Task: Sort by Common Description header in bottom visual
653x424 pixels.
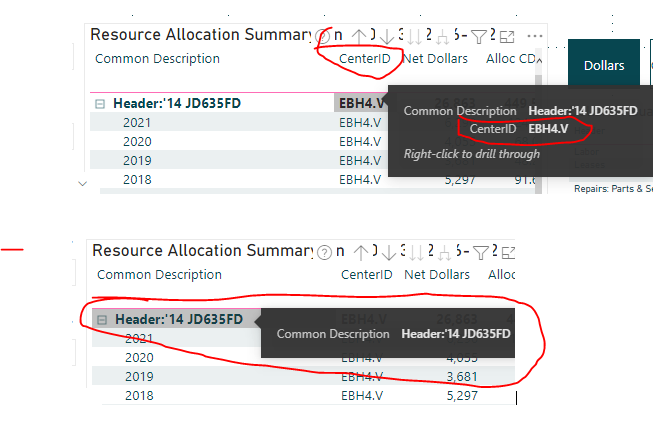Action: (x=160, y=275)
